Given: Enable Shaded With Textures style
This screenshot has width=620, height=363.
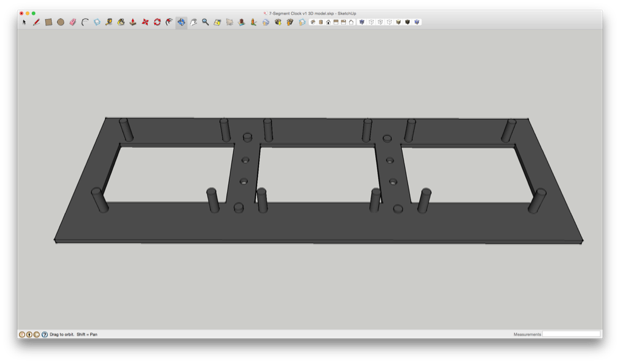Looking at the screenshot, I should point(407,22).
